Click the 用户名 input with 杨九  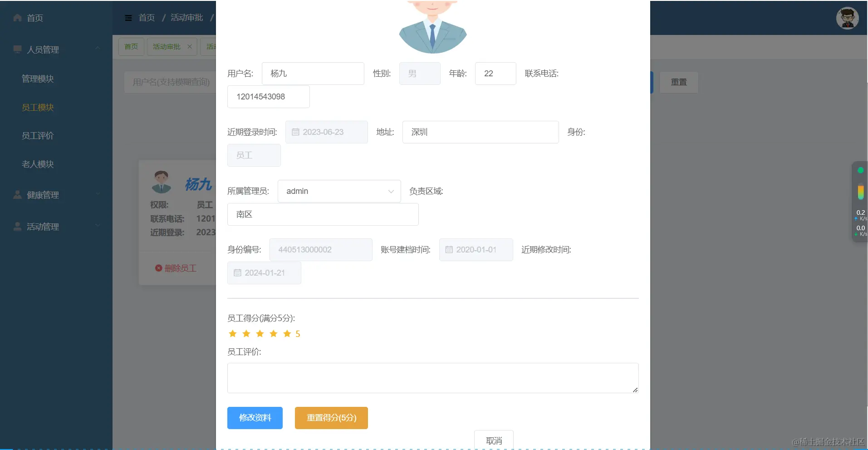coord(313,74)
